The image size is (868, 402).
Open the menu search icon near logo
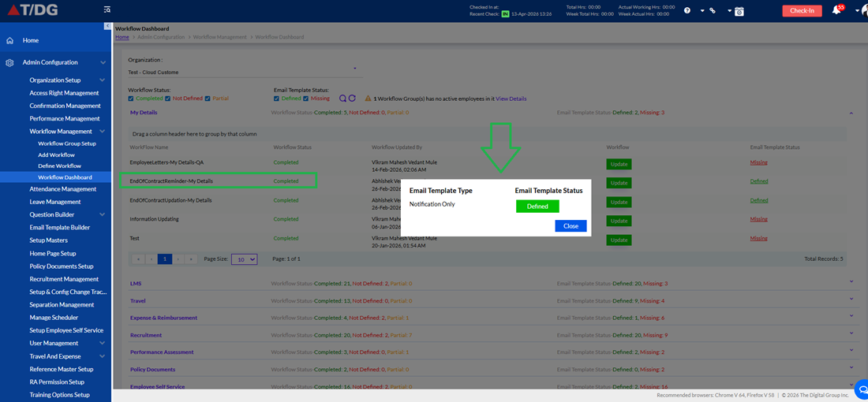pos(107,9)
